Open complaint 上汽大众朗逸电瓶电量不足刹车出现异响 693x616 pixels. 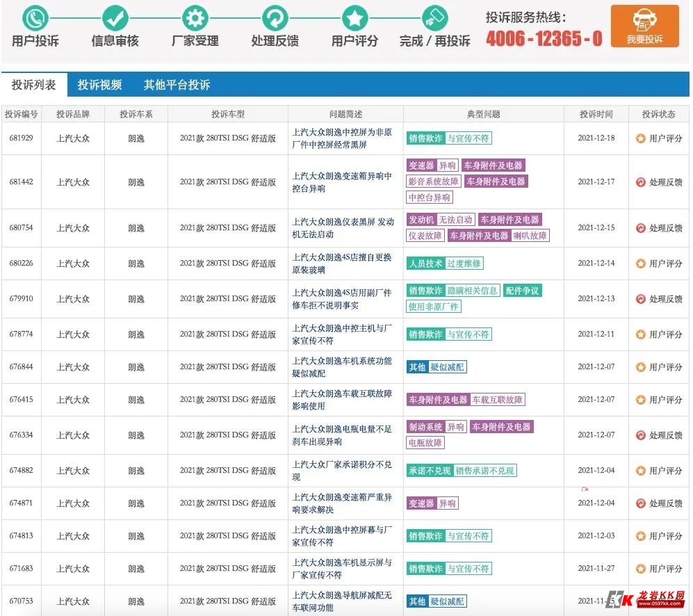342,435
